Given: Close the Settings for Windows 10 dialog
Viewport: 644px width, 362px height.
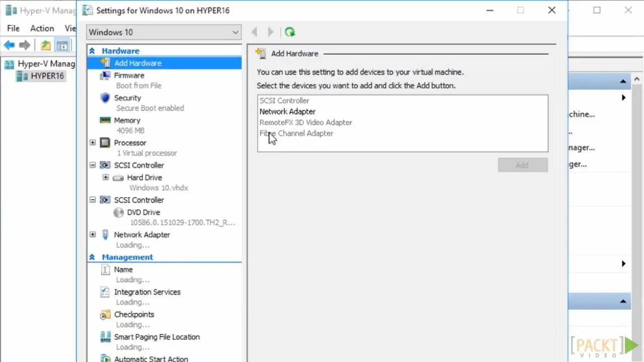Looking at the screenshot, I should coord(552,10).
